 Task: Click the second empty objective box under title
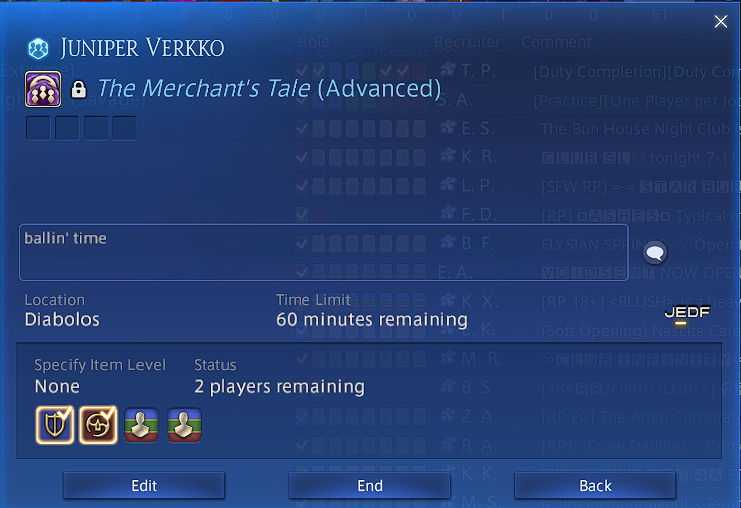point(67,128)
